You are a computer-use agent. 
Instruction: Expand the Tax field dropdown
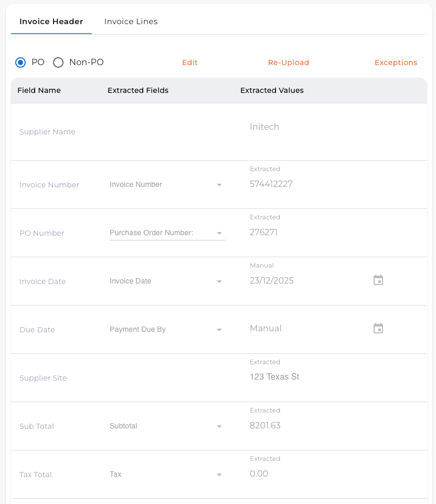[219, 474]
